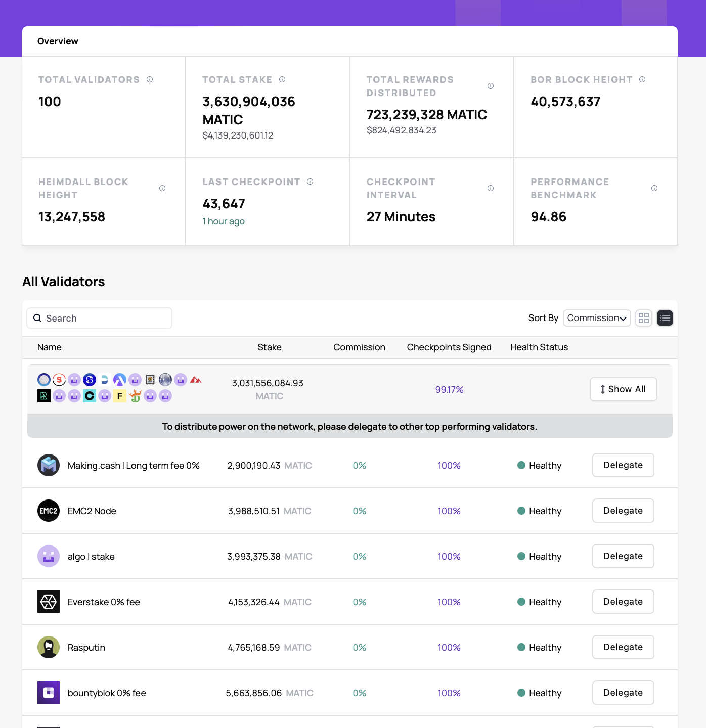Click the EMC2 Node logo
706x728 pixels.
pyautogui.click(x=49, y=511)
